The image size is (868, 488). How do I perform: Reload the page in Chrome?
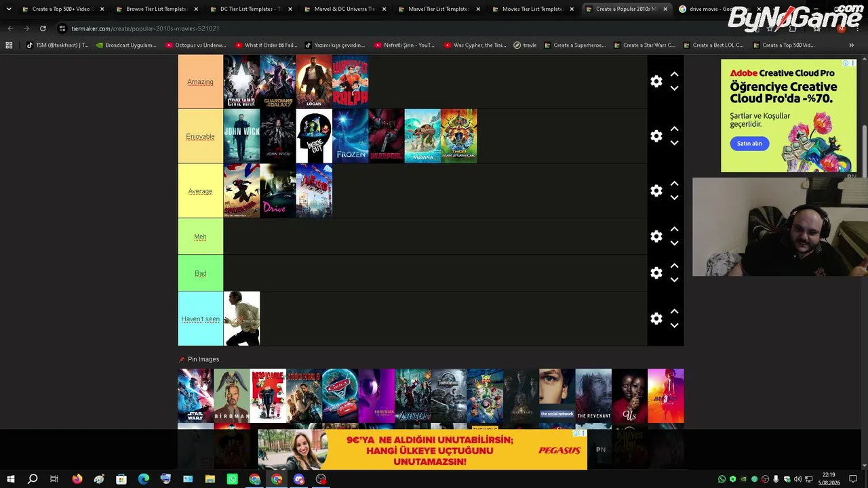[43, 28]
